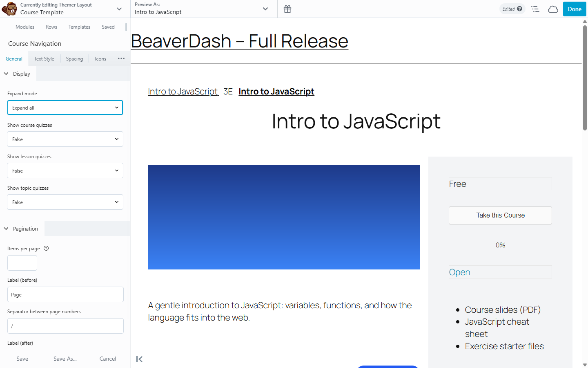
Task: Click the Separator between page numbers field
Action: pos(65,326)
